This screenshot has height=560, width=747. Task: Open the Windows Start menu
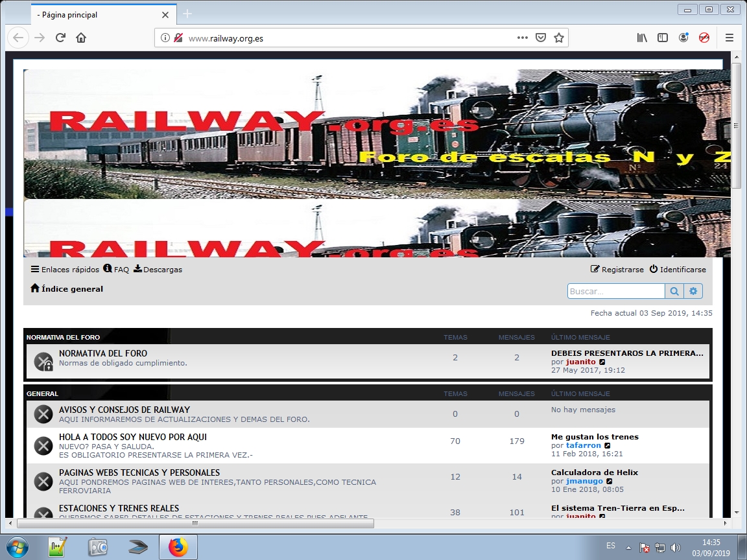[x=17, y=546]
